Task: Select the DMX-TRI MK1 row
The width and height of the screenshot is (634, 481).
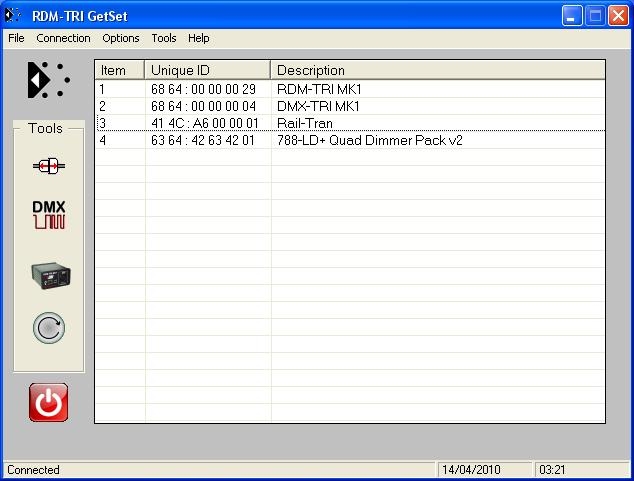Action: [350, 106]
